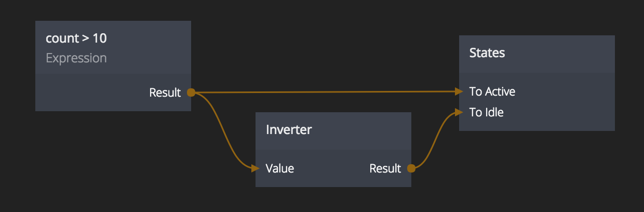644x212 pixels.
Task: Click the Result label on the Expression node
Action: 165,92
